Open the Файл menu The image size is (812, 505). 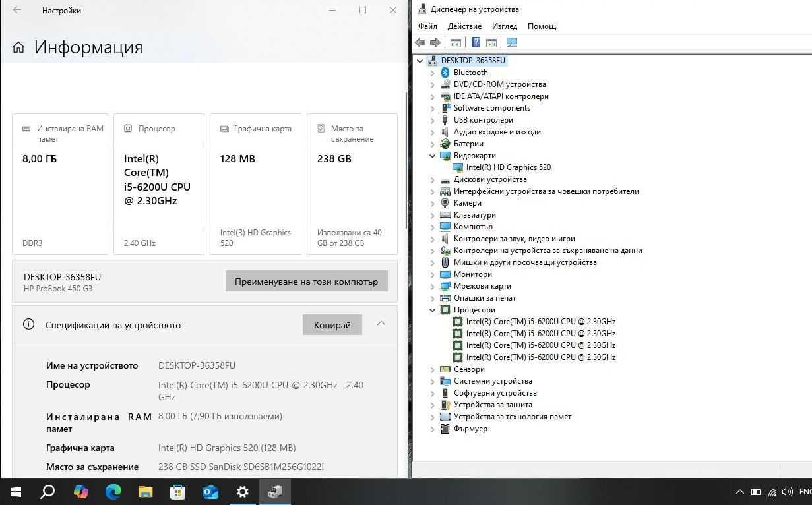click(427, 26)
